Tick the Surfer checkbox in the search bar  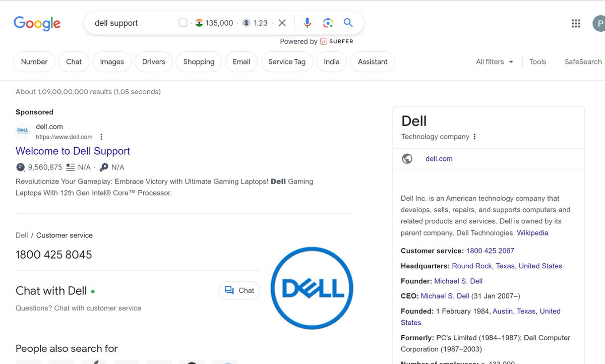click(x=183, y=23)
